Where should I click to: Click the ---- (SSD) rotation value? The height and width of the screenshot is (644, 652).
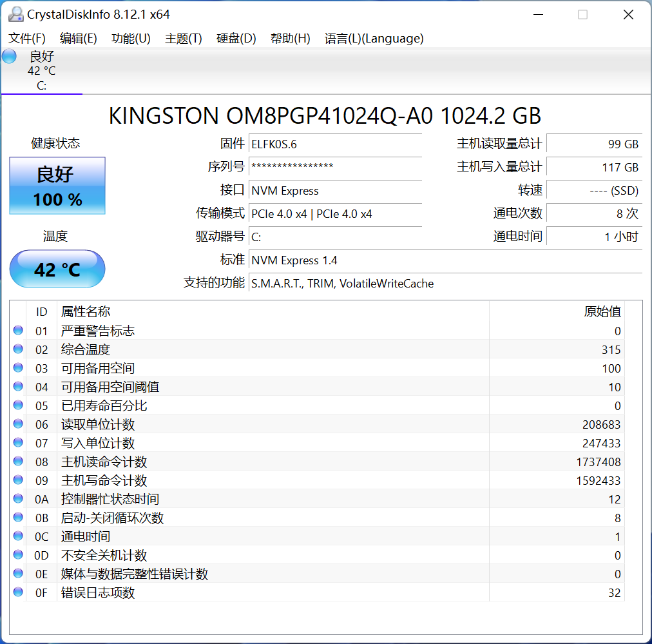coord(594,191)
